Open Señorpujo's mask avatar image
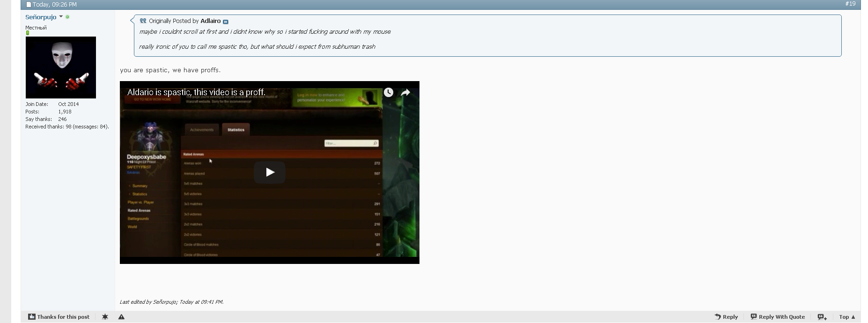The image size is (868, 323). [x=61, y=68]
